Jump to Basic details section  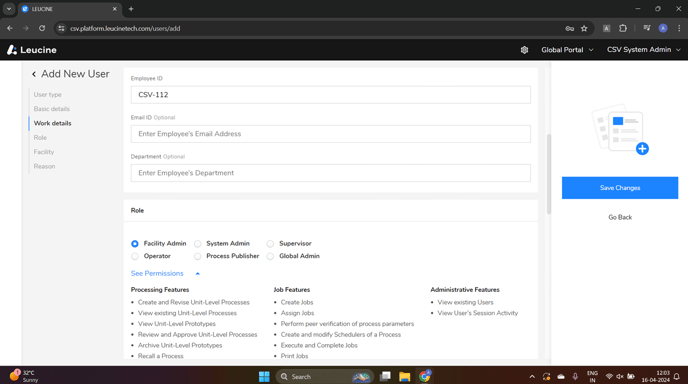[51, 109]
